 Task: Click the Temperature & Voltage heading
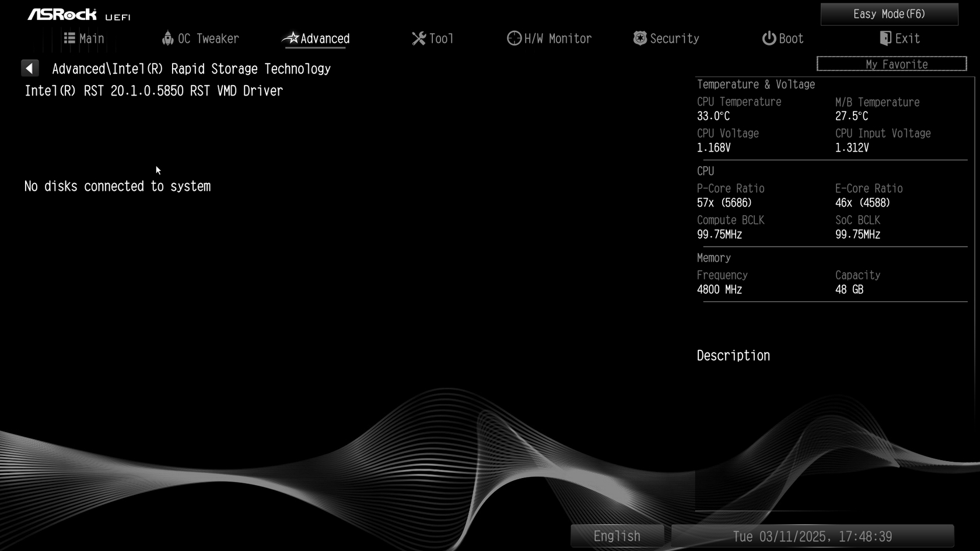pos(756,84)
